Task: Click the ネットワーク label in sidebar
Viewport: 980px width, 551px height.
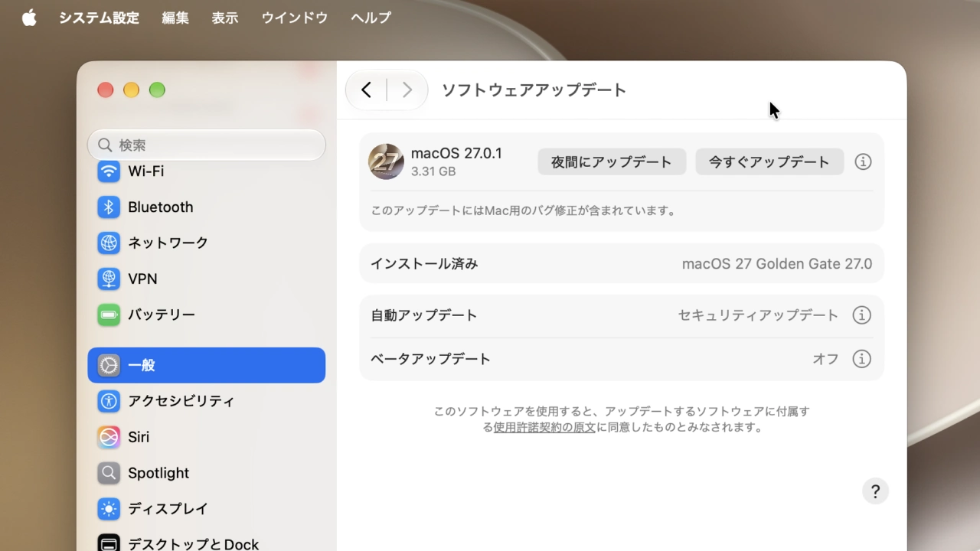Action: pos(168,243)
